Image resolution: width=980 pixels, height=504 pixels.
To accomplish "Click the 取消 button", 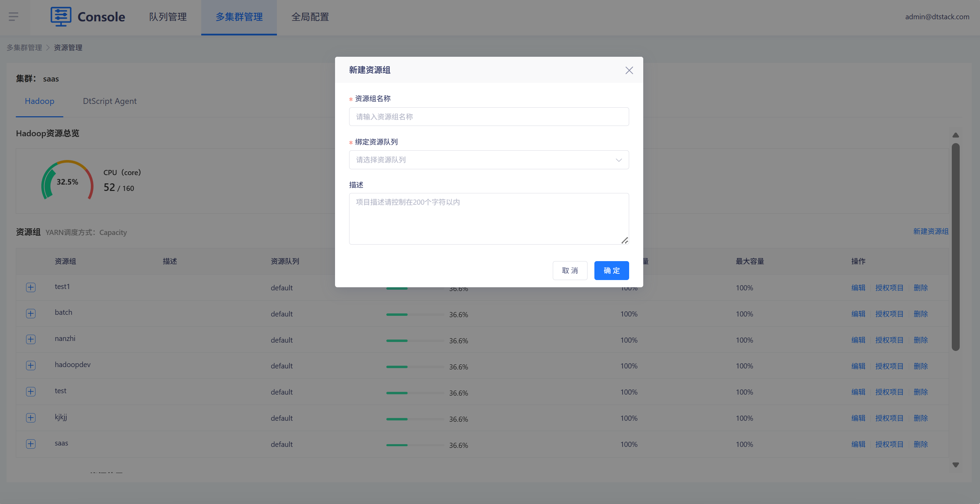I will tap(570, 270).
